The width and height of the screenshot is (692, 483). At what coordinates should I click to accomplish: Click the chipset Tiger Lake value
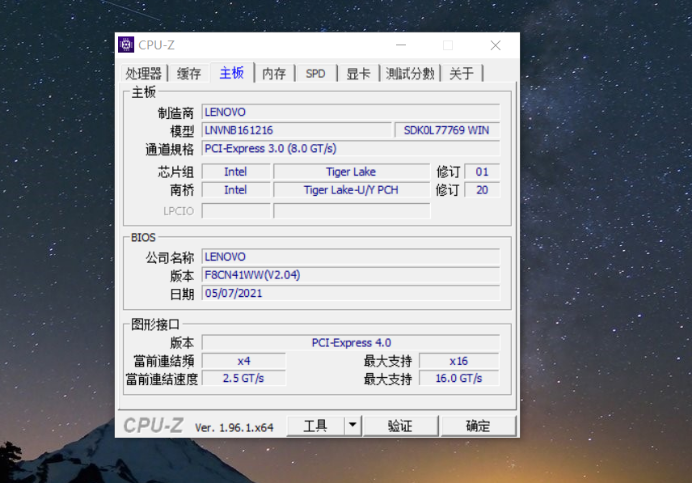(x=351, y=172)
